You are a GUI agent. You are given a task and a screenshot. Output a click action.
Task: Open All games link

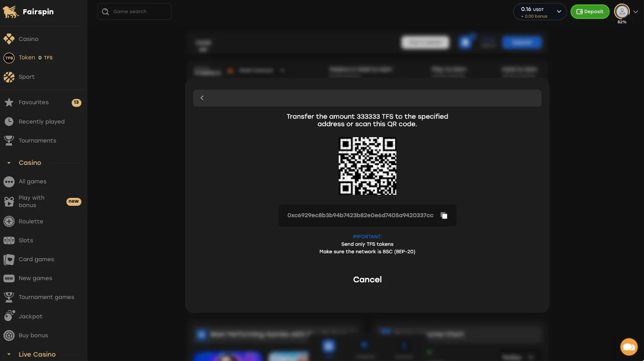pyautogui.click(x=33, y=182)
